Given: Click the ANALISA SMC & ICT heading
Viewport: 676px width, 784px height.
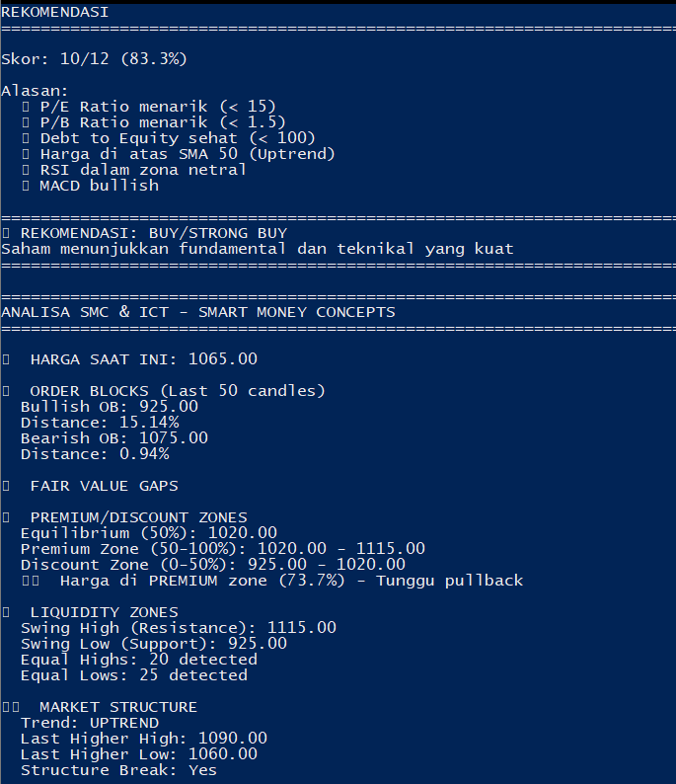Looking at the screenshot, I should (x=197, y=312).
